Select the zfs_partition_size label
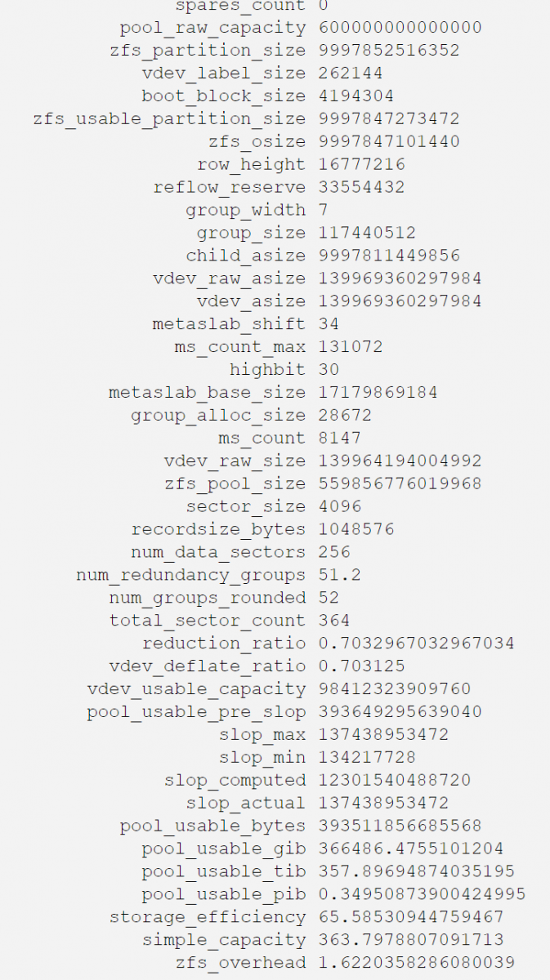550x980 pixels. coord(208,51)
